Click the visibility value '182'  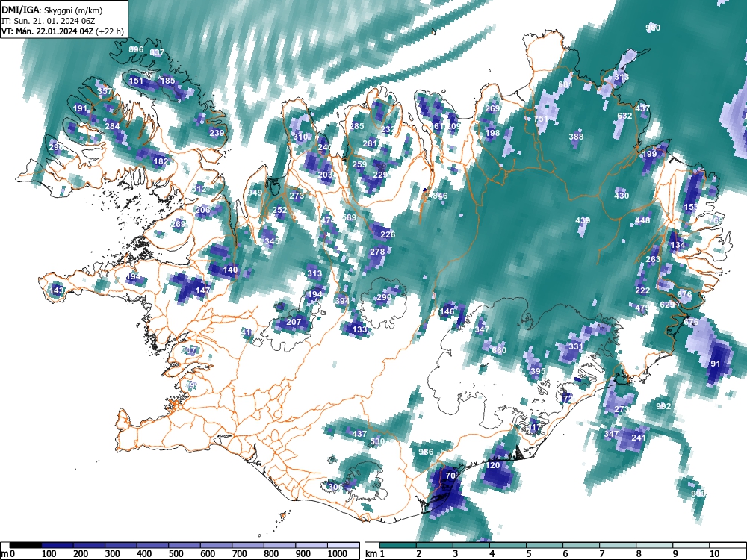click(x=161, y=161)
